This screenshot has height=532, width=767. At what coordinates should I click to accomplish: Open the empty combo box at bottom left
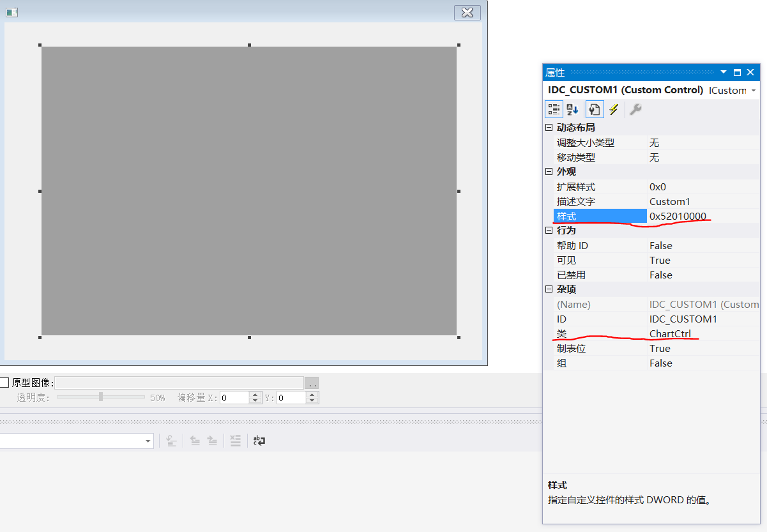pyautogui.click(x=148, y=441)
